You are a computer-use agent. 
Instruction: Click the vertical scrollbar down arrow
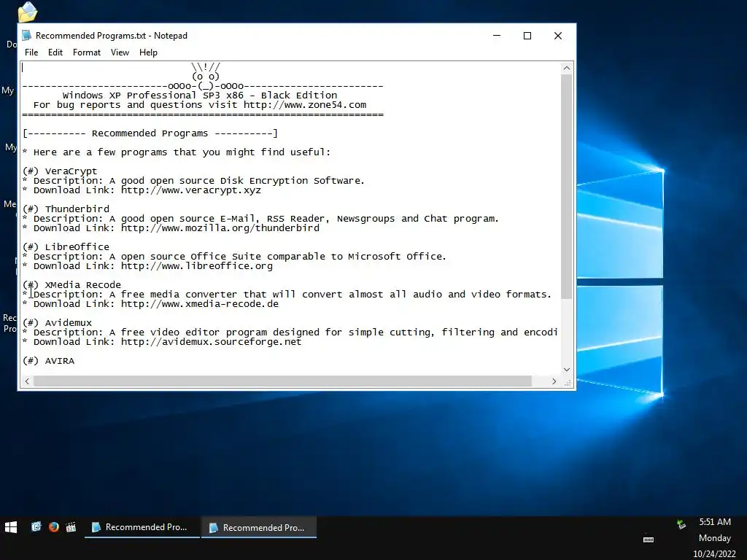click(x=566, y=370)
